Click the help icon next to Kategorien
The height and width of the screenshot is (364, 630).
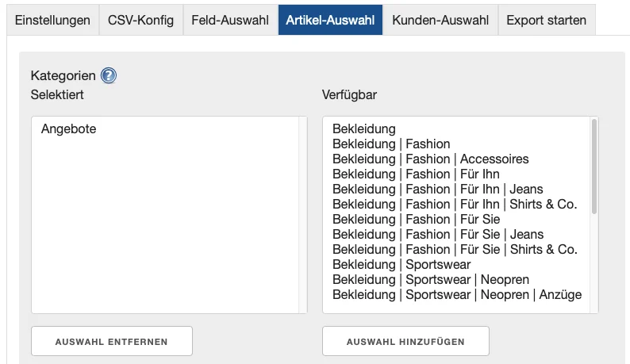pos(109,76)
